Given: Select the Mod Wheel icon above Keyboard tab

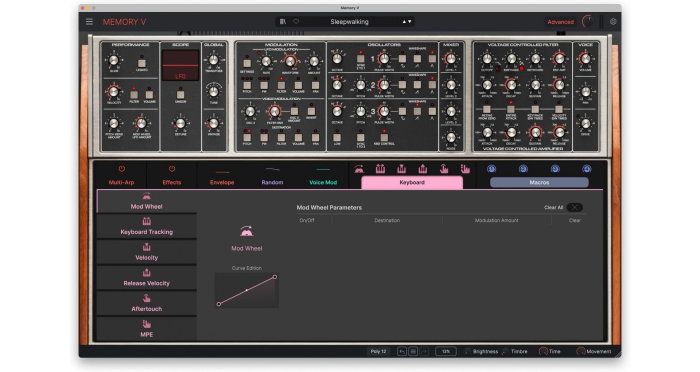Looking at the screenshot, I should [358, 169].
